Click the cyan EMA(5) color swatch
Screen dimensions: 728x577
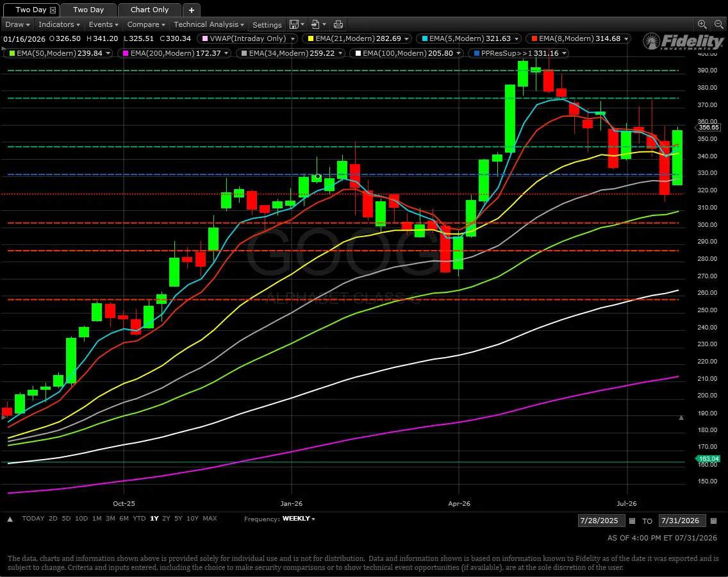[425, 39]
